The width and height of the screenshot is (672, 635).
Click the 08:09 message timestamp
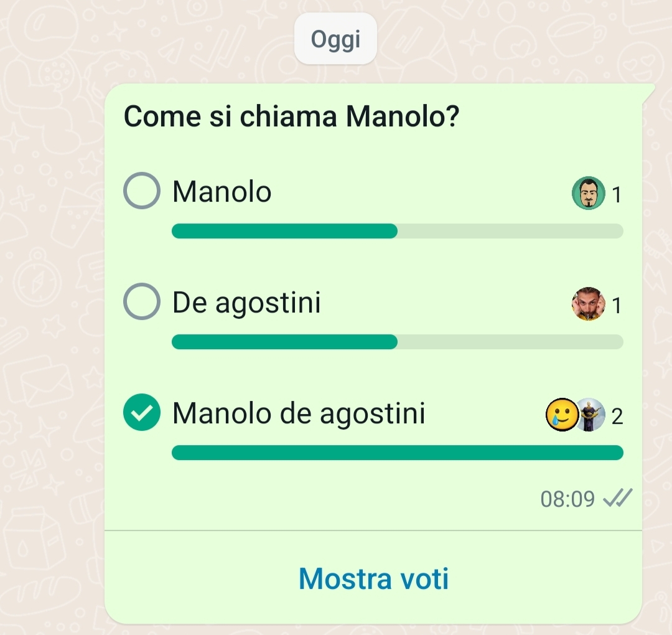[x=567, y=499]
